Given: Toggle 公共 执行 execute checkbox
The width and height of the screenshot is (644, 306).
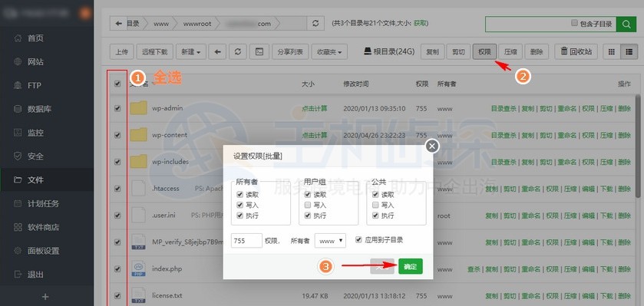Looking at the screenshot, I should tap(375, 216).
